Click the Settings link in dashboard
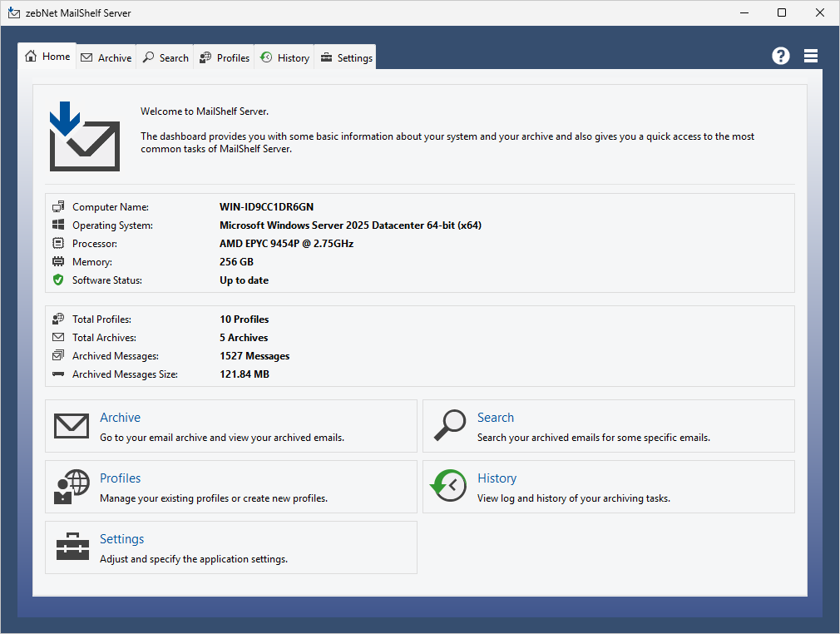This screenshot has height=634, width=840. 121,539
